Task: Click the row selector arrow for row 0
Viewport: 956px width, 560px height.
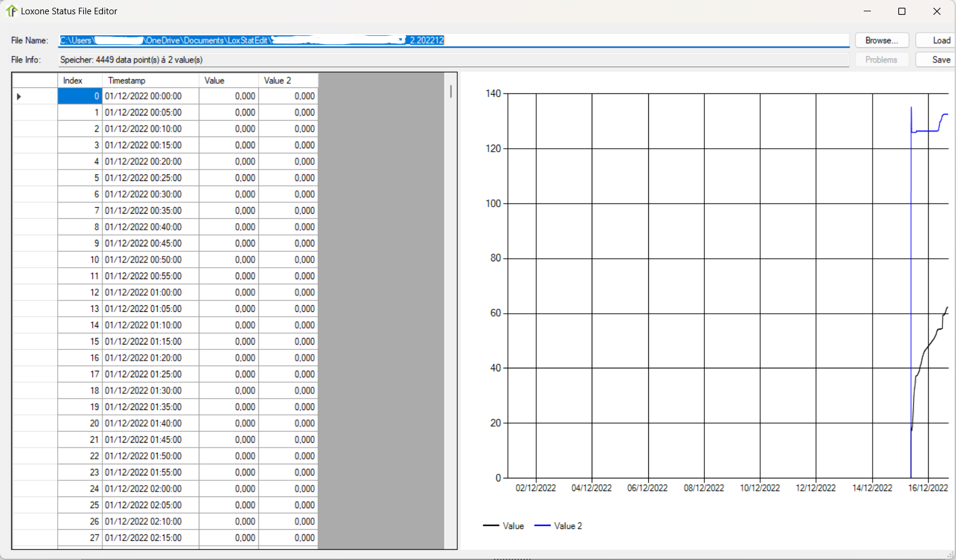Action: pyautogui.click(x=19, y=96)
